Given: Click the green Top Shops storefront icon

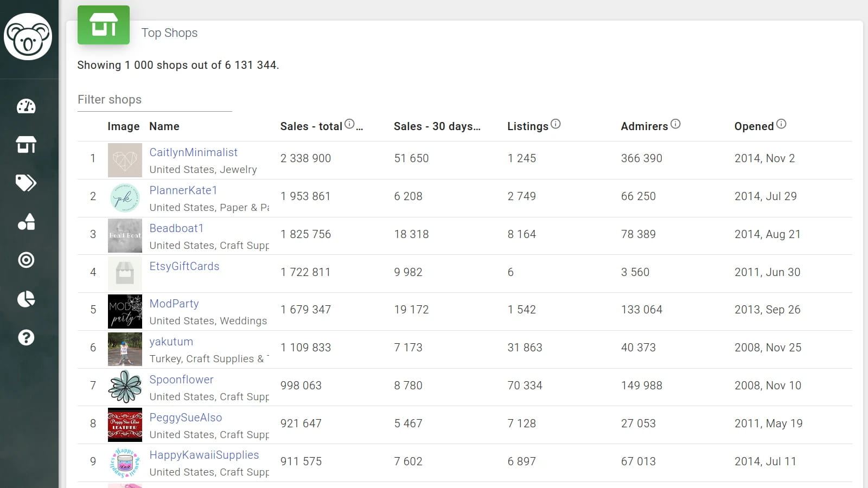Looking at the screenshot, I should click(104, 25).
